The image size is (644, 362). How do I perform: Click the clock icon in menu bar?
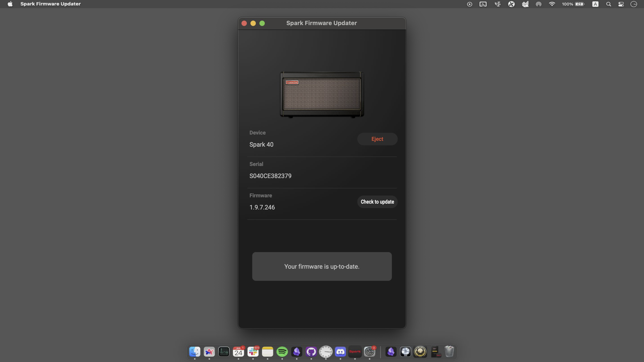tap(634, 4)
